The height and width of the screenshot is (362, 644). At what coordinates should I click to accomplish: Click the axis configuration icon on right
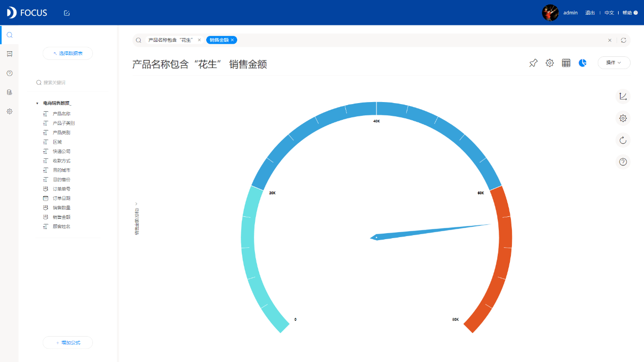coord(623,96)
